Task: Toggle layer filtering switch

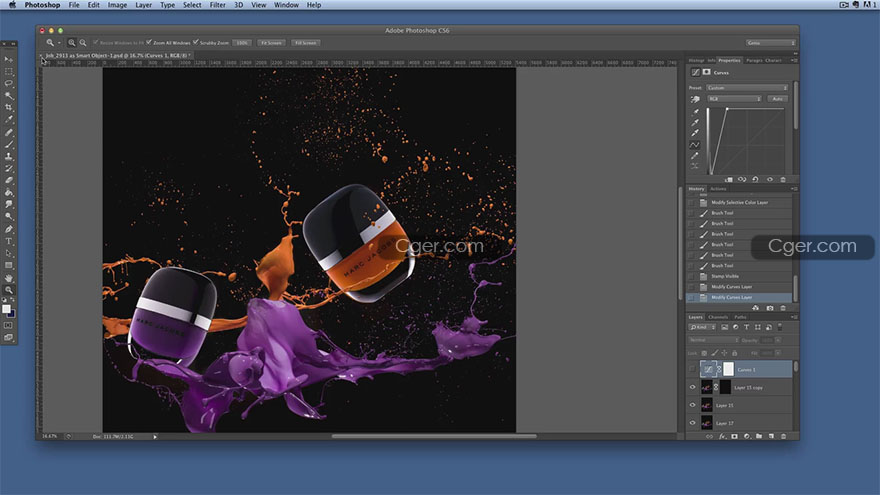Action: click(780, 327)
